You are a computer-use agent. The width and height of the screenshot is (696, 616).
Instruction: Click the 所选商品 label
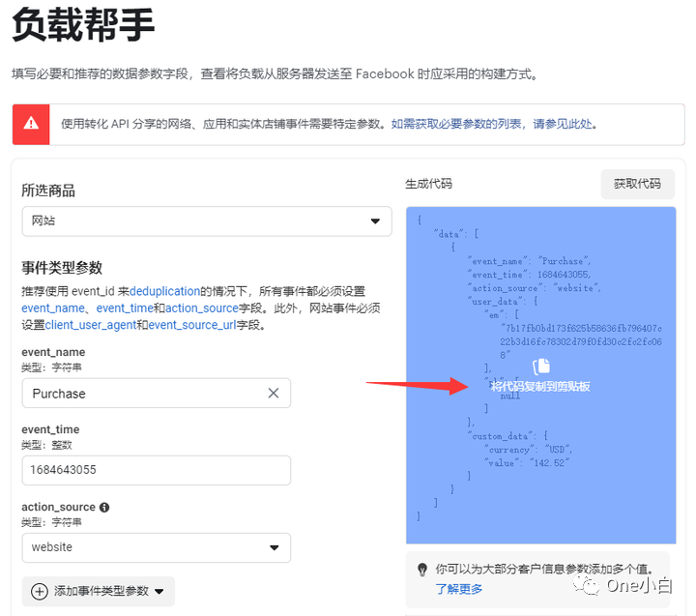[48, 191]
